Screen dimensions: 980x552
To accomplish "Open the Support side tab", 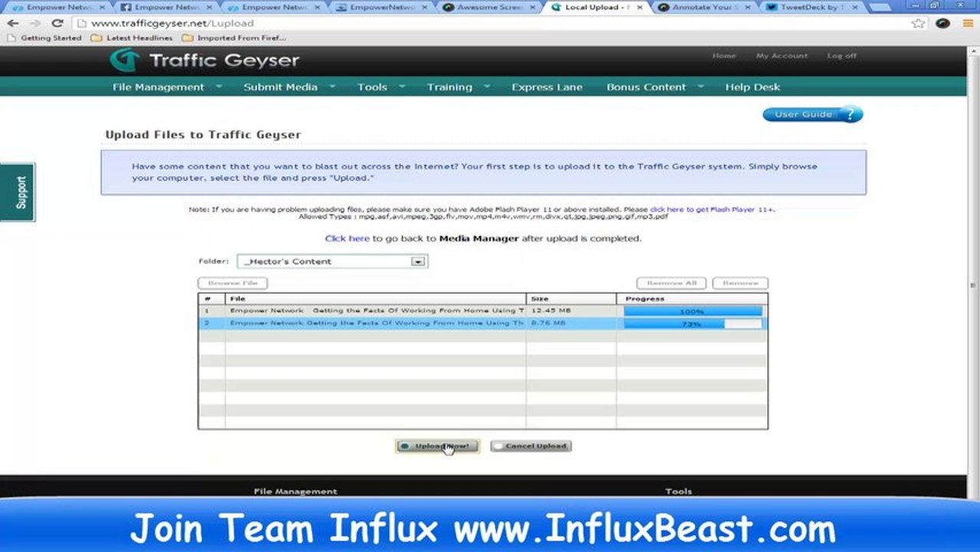I will tap(18, 192).
